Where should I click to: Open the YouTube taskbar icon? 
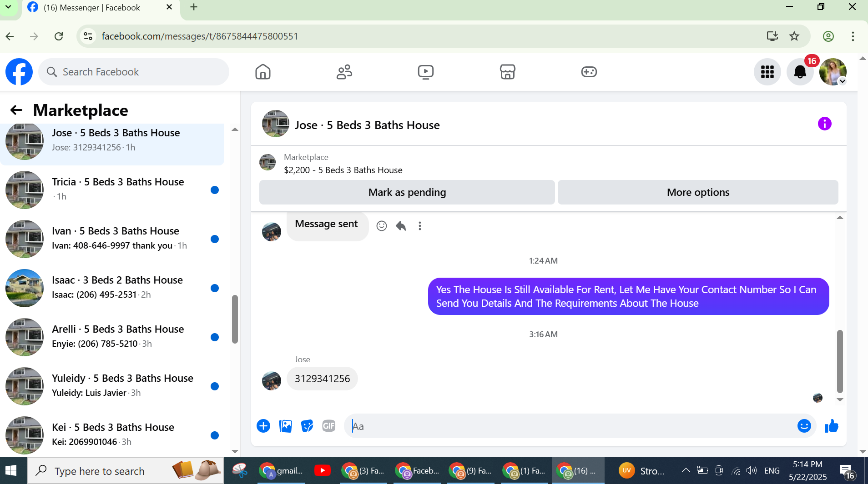pos(322,471)
